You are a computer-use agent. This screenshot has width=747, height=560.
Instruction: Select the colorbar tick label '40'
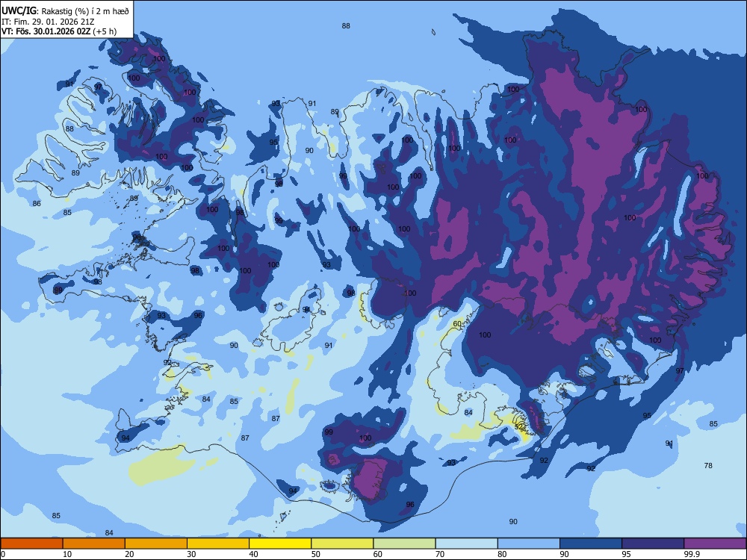pos(253,554)
